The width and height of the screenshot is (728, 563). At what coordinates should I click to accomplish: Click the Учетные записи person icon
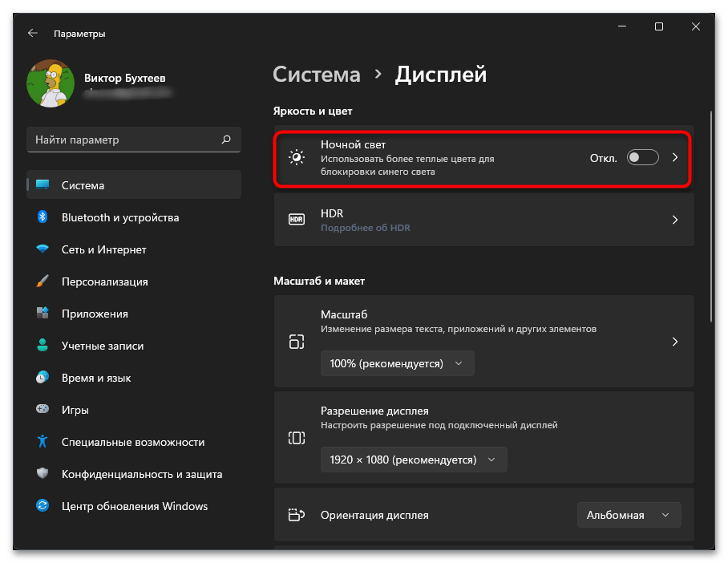point(42,345)
